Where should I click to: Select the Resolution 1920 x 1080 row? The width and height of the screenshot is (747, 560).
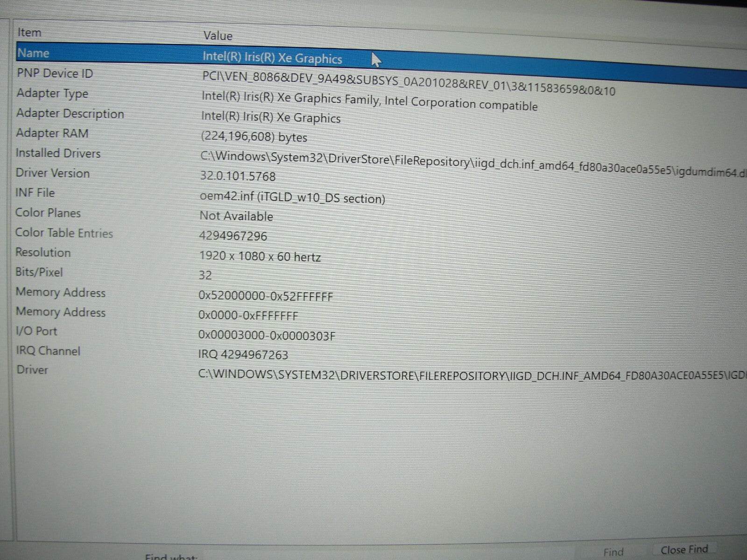click(187, 253)
